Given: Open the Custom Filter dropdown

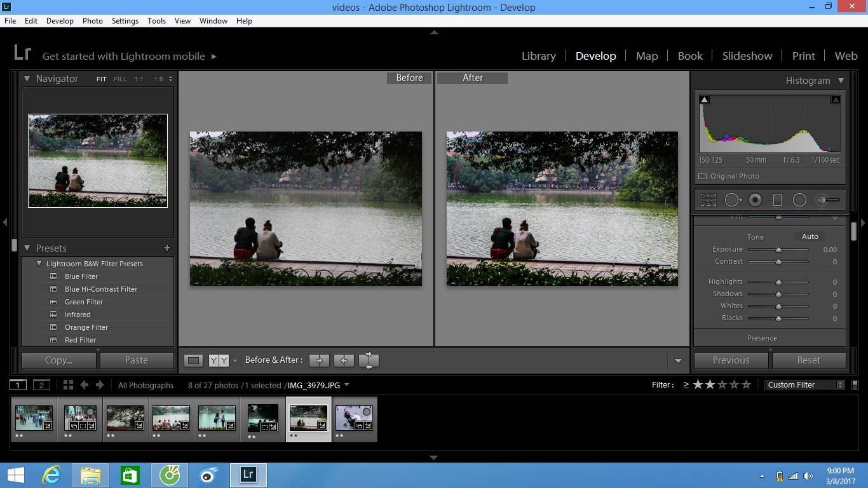Looking at the screenshot, I should [x=804, y=384].
